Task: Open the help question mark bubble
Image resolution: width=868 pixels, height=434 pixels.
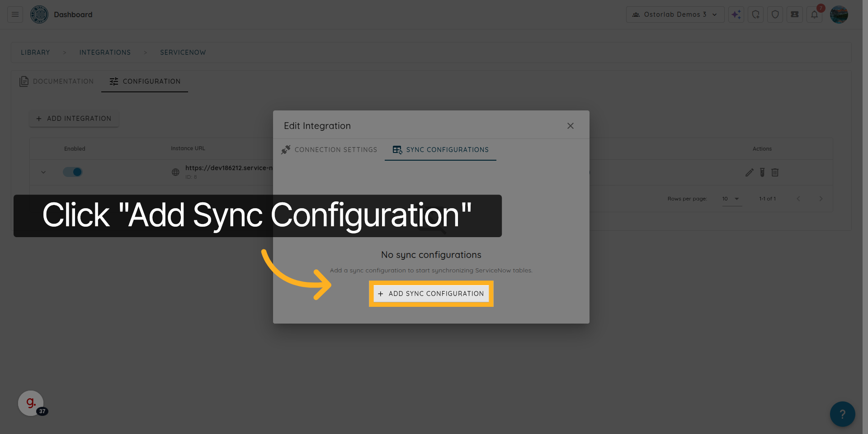Action: [842, 414]
